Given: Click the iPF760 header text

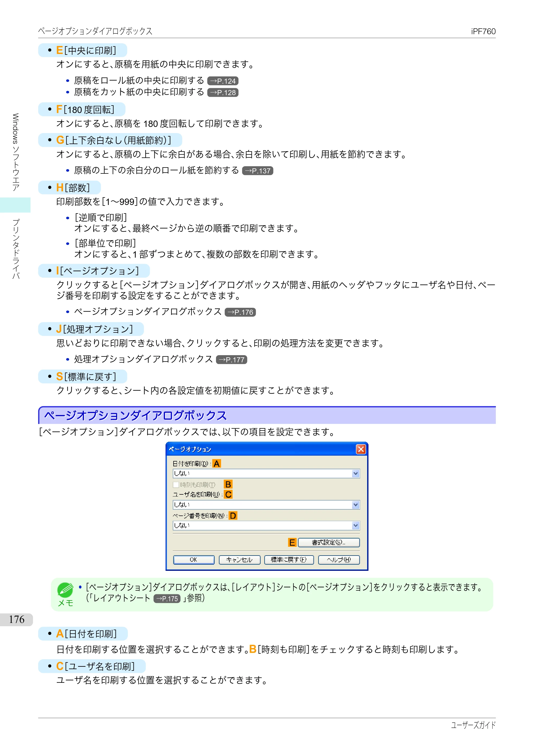Looking at the screenshot, I should point(483,32).
